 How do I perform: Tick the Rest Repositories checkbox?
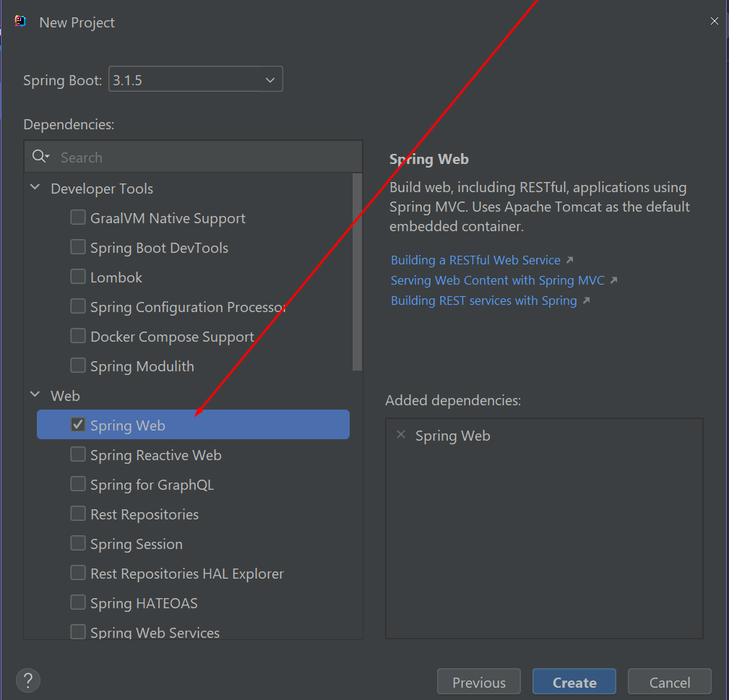tap(77, 514)
